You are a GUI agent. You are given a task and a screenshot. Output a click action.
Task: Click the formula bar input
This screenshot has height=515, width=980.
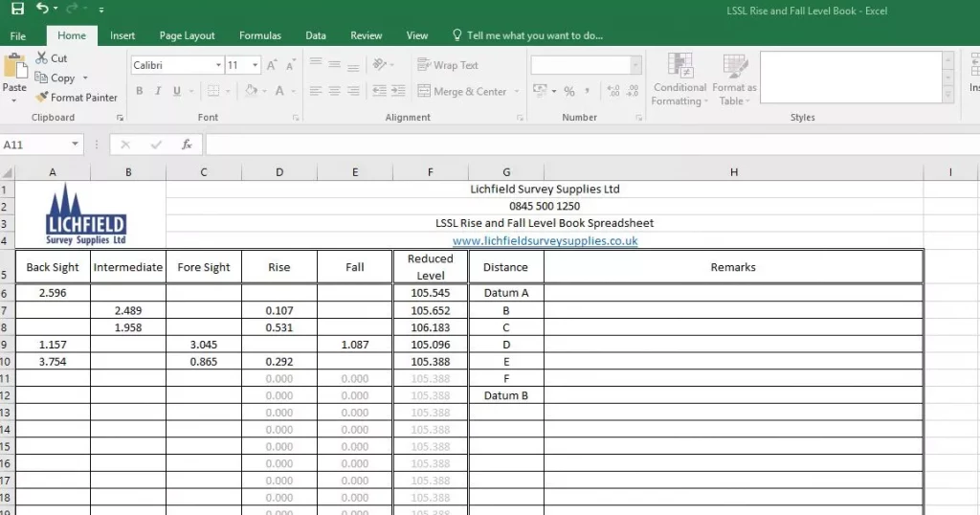click(592, 145)
